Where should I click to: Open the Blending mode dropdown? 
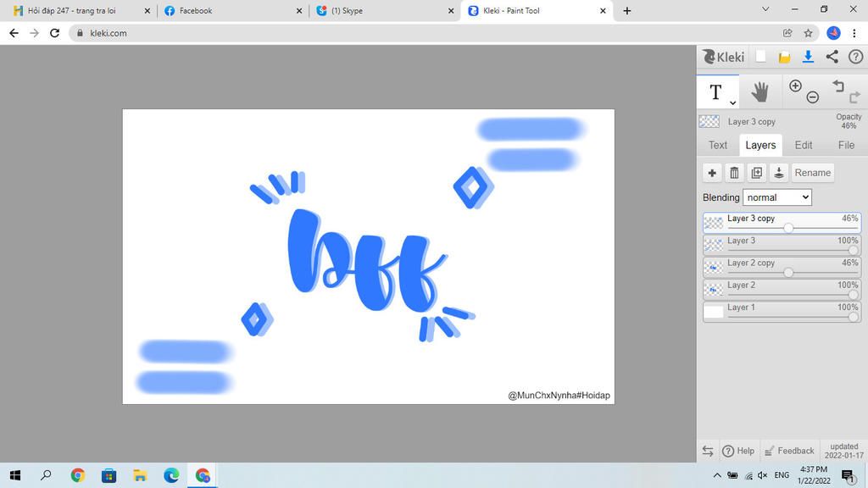[777, 197]
